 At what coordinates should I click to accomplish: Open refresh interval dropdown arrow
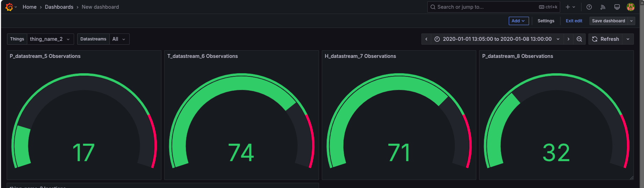[x=628, y=39]
